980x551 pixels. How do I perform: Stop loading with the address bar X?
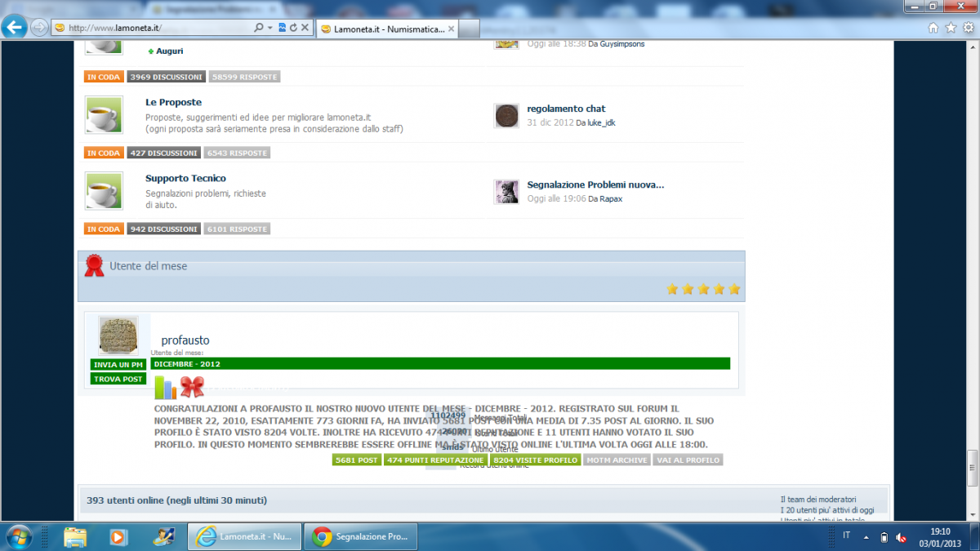[305, 27]
